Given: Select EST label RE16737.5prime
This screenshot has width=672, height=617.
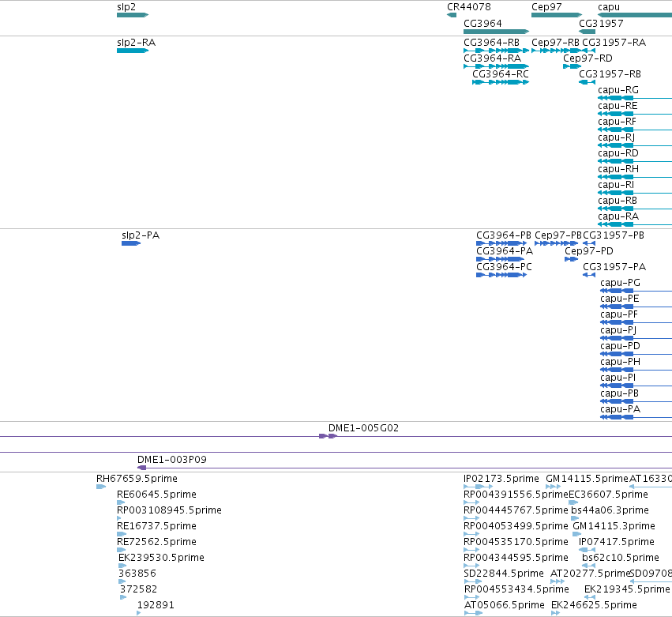Looking at the screenshot, I should (156, 526).
